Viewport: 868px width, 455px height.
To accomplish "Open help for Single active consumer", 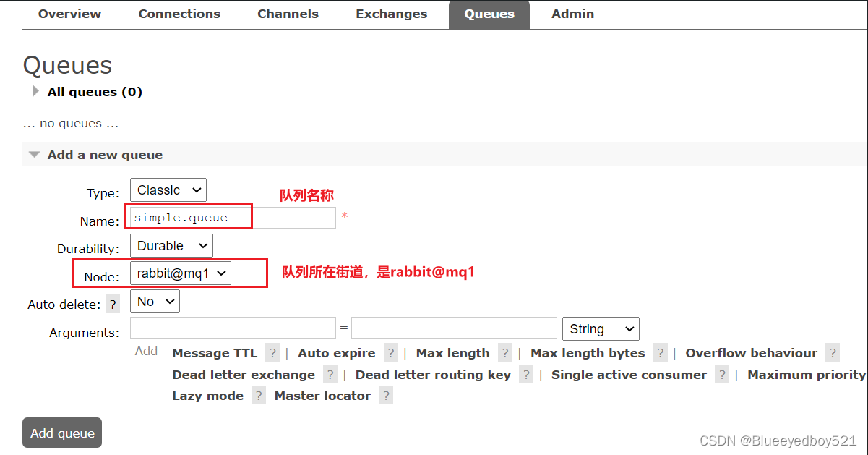I will click(x=722, y=375).
